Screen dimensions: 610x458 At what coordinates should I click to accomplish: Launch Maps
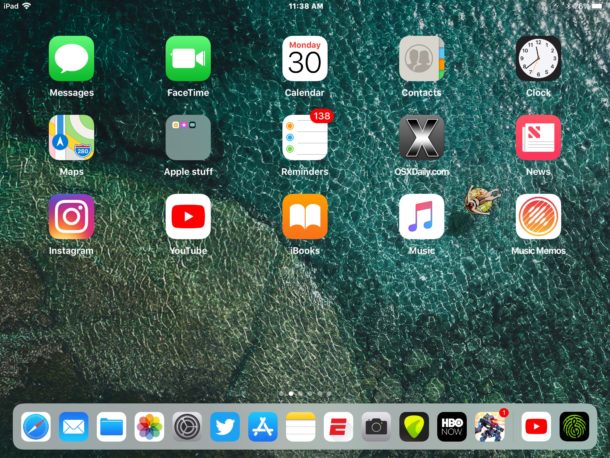point(72,137)
